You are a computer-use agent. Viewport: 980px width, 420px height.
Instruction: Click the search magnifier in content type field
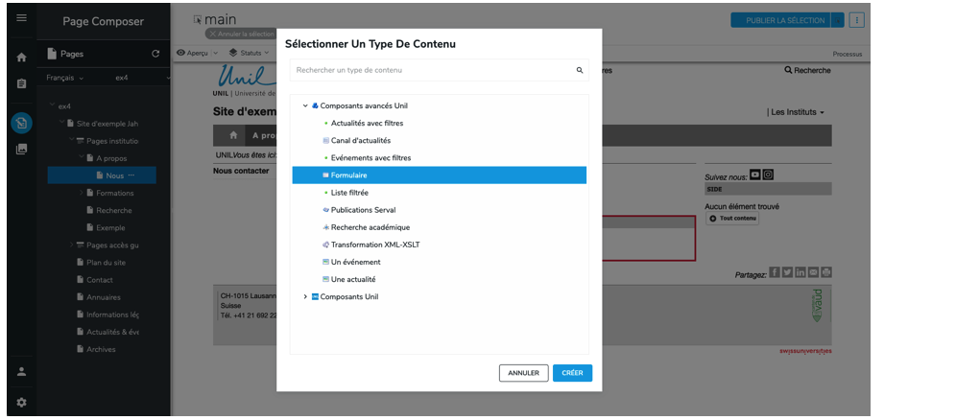point(579,70)
